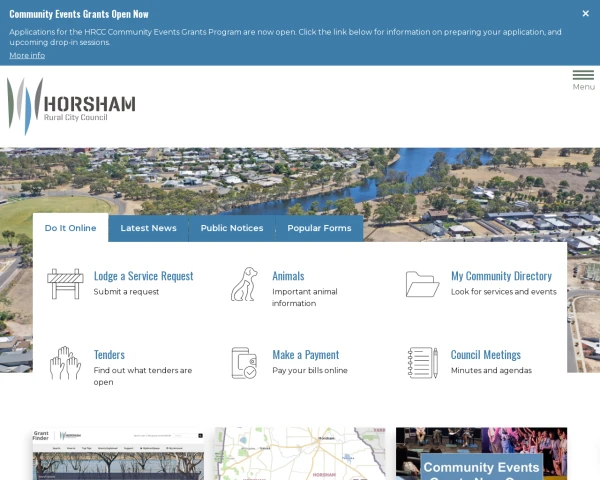The height and width of the screenshot is (480, 600).
Task: Open the Public Notices tab
Action: click(x=232, y=228)
